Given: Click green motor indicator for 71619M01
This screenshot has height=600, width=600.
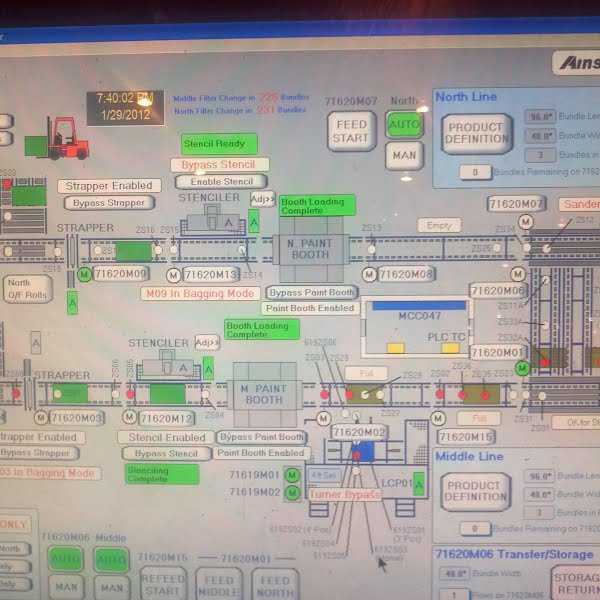Looking at the screenshot, I should [292, 476].
